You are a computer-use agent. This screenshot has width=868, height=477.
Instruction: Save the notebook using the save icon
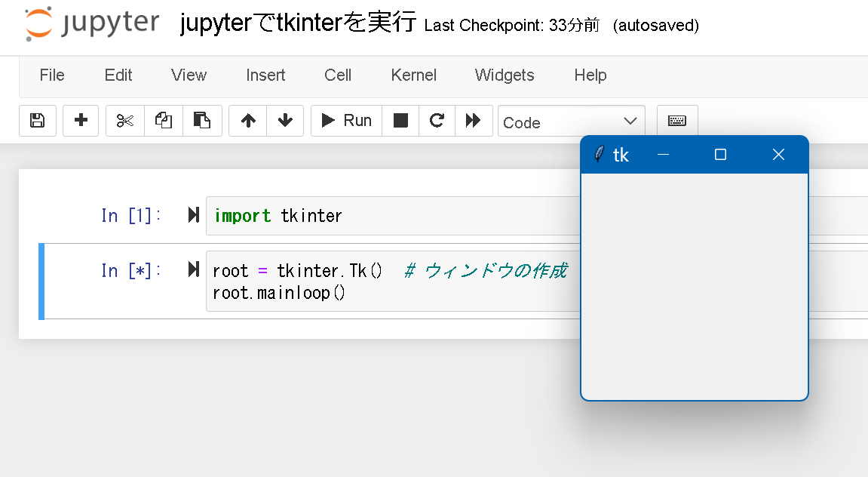click(x=37, y=120)
